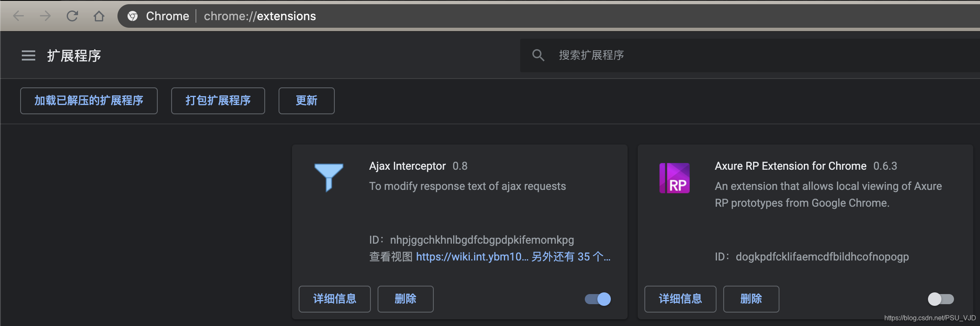Click 'To modify response text of ajax requests'

(467, 186)
